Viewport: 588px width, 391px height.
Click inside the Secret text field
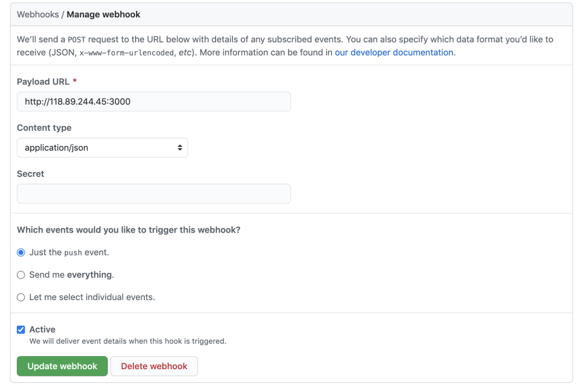tap(154, 194)
